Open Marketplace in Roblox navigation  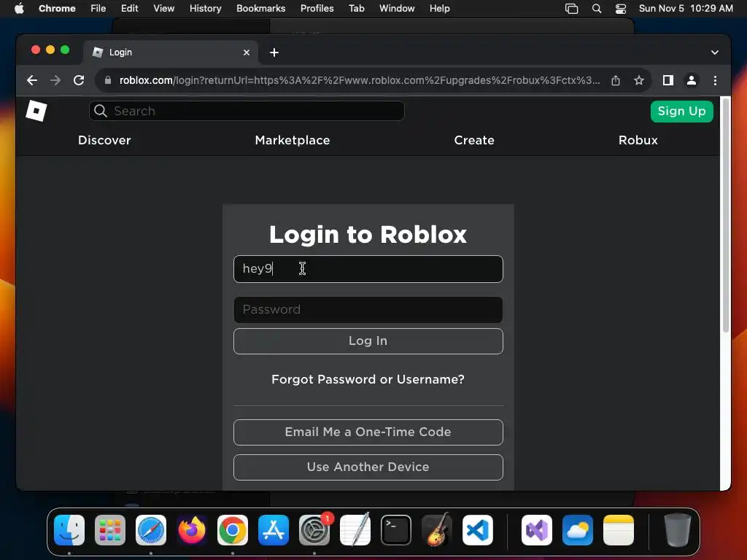click(x=293, y=140)
